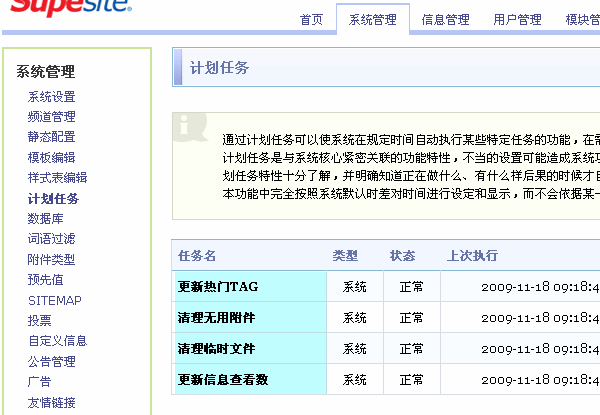The height and width of the screenshot is (415, 600).
Task: Open 数据库 sidebar link
Action: (45, 218)
